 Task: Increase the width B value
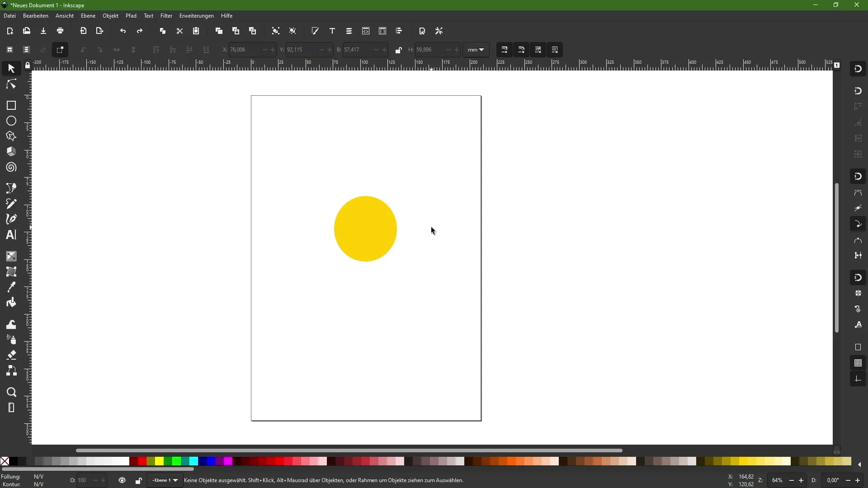385,50
